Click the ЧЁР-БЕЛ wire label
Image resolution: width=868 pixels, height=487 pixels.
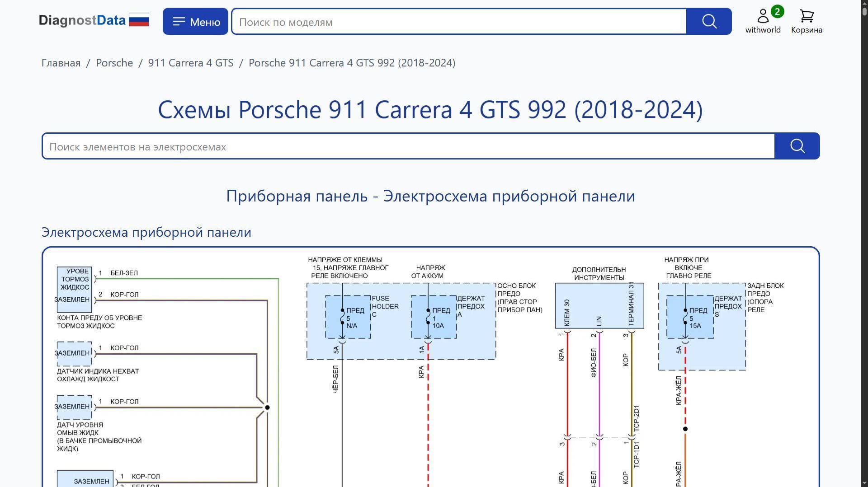(335, 379)
